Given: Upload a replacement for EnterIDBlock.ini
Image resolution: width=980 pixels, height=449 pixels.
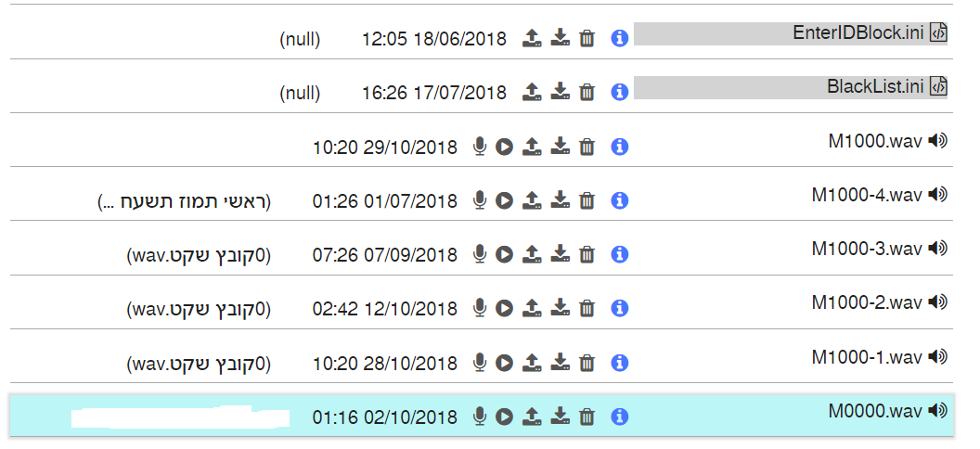Looking at the screenshot, I should (x=532, y=39).
